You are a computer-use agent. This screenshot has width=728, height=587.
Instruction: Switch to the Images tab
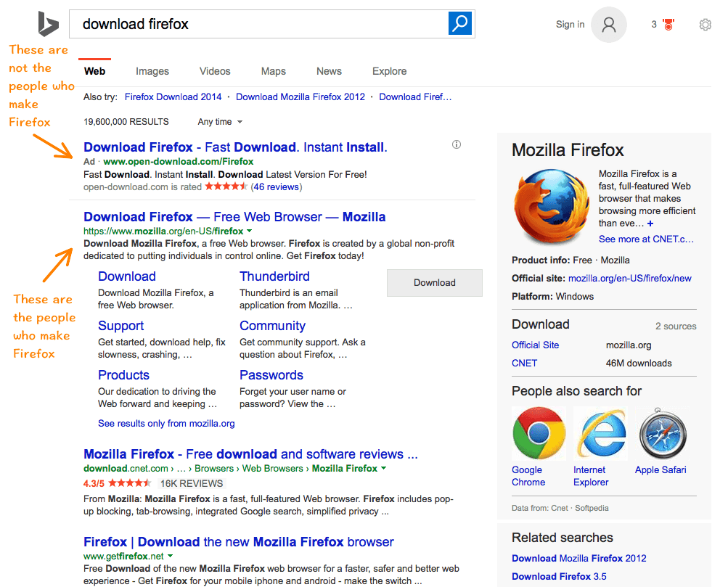pos(152,71)
